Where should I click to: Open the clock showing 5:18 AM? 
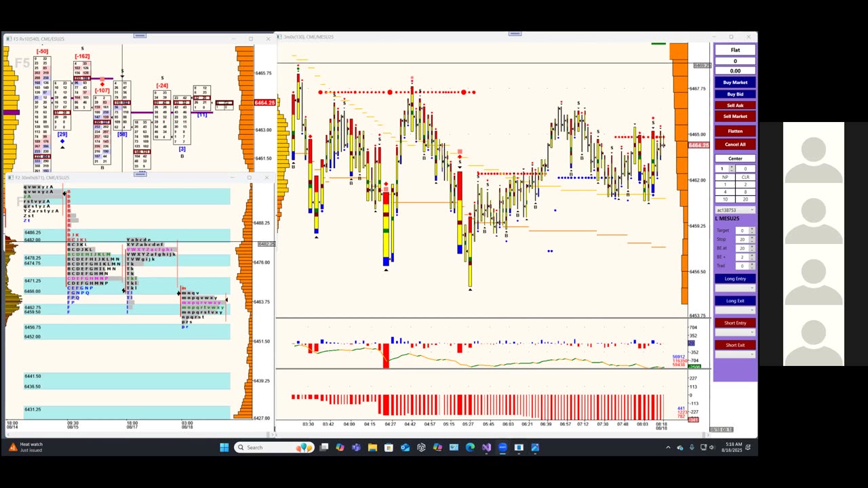[733, 447]
